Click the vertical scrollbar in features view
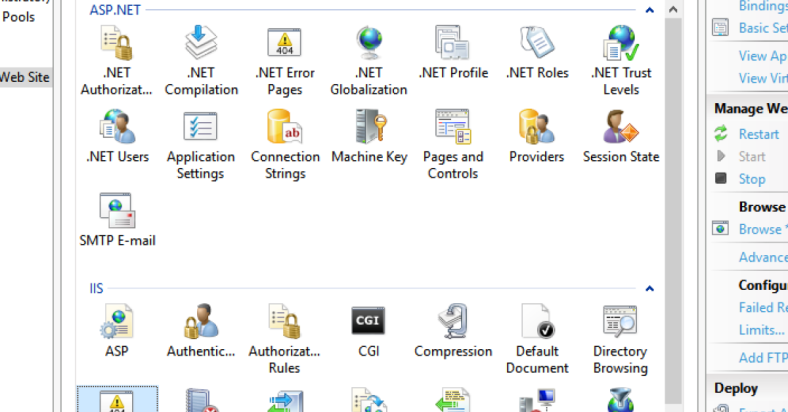 [x=673, y=200]
